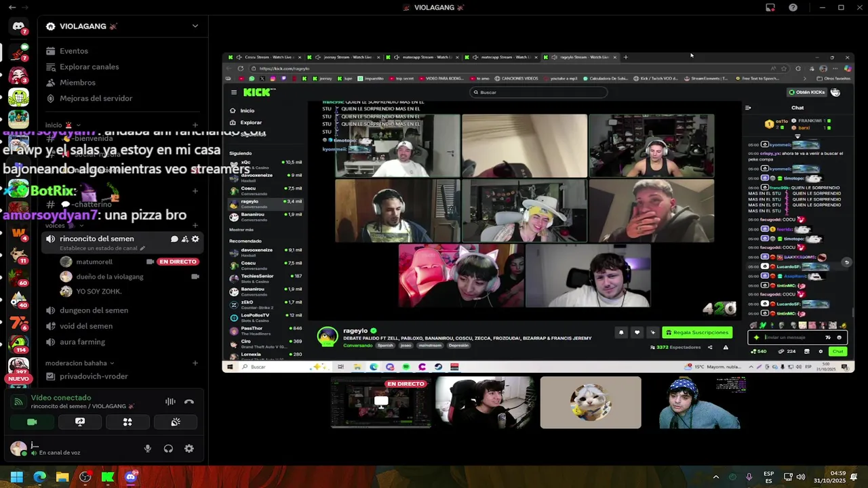Image resolution: width=868 pixels, height=488 pixels.
Task: Expand the VIOLAGANG server menu chevron
Action: pos(195,26)
